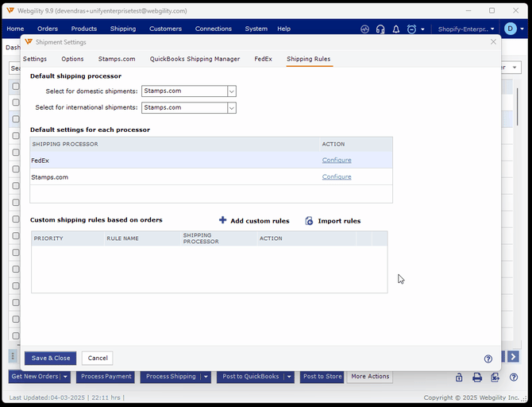Open the notifications bell
532x407 pixels.
point(396,29)
